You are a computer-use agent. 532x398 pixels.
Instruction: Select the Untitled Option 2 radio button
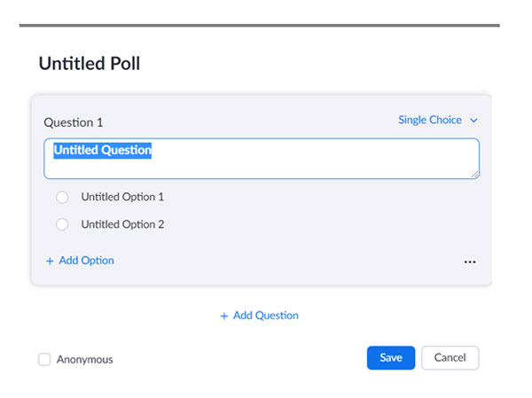[x=62, y=225]
